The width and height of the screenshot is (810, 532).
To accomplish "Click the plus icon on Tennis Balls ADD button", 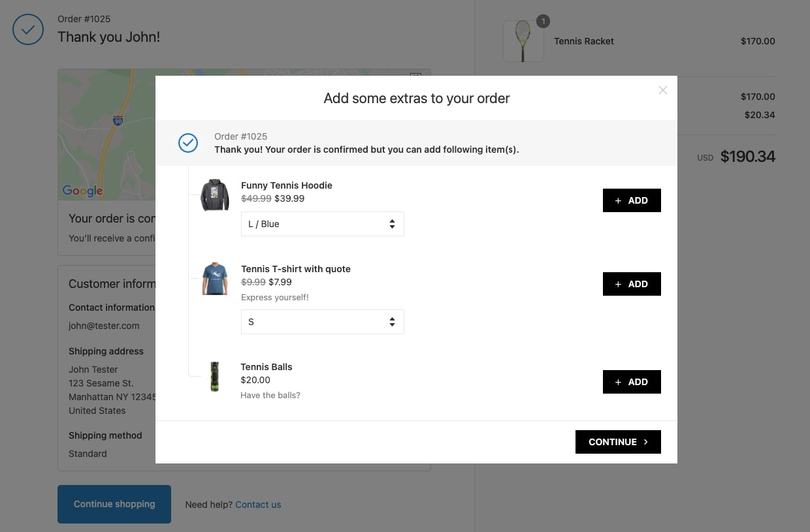I will pyautogui.click(x=619, y=382).
